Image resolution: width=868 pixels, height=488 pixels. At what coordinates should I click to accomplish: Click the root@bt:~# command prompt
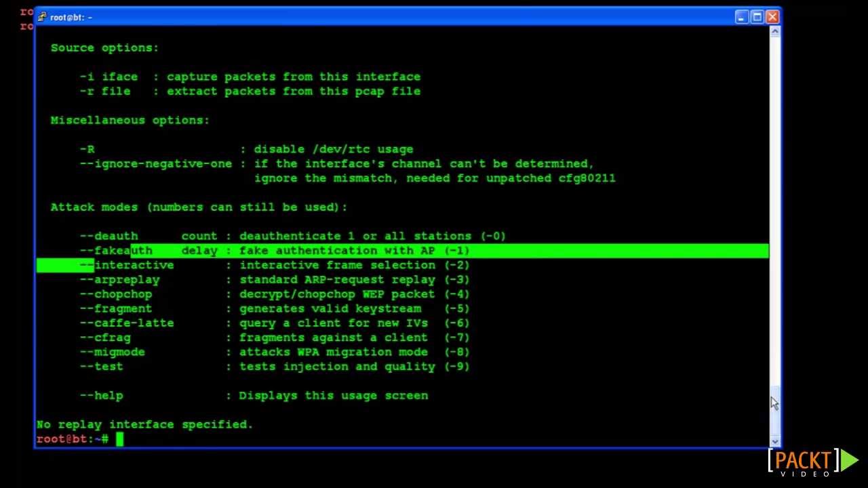click(x=73, y=439)
